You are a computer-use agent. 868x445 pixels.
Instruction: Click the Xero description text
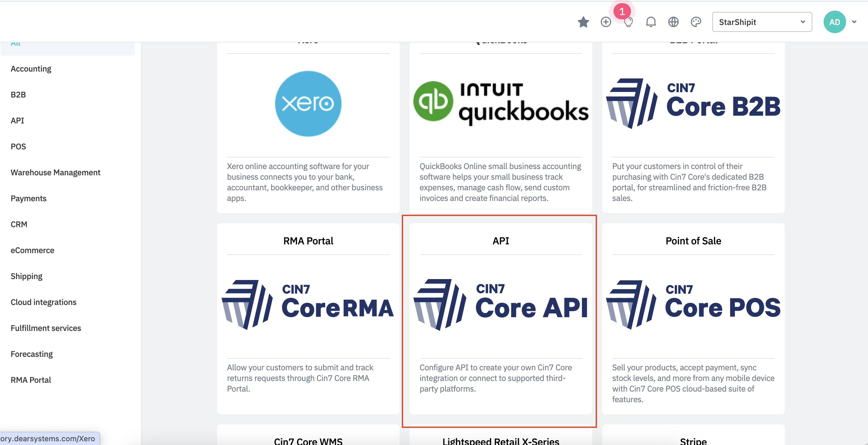[x=305, y=182]
